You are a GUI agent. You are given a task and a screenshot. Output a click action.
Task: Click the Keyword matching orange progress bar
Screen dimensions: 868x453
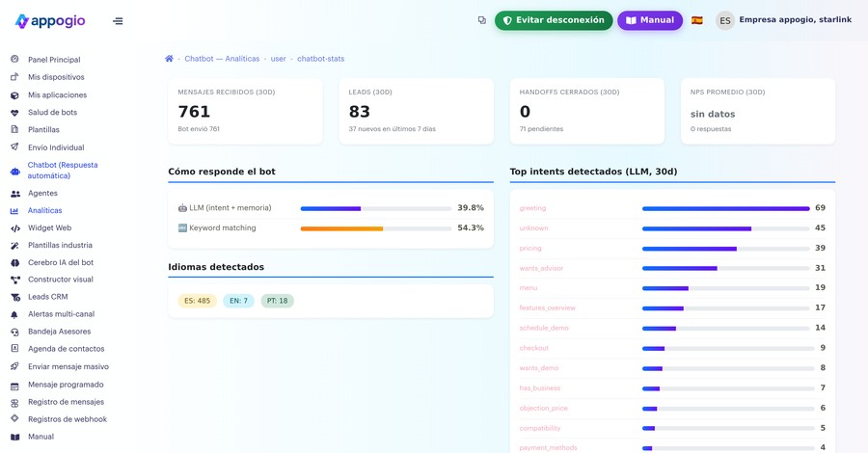point(376,228)
